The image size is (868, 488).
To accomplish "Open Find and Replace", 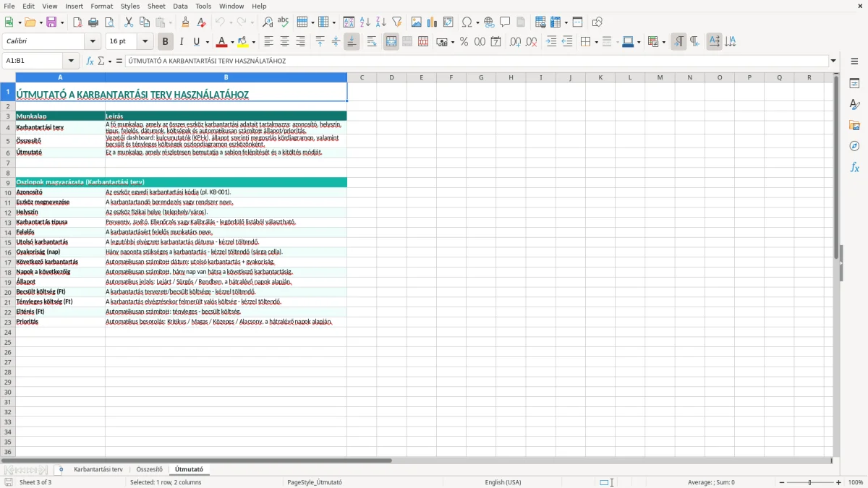I will point(268,22).
